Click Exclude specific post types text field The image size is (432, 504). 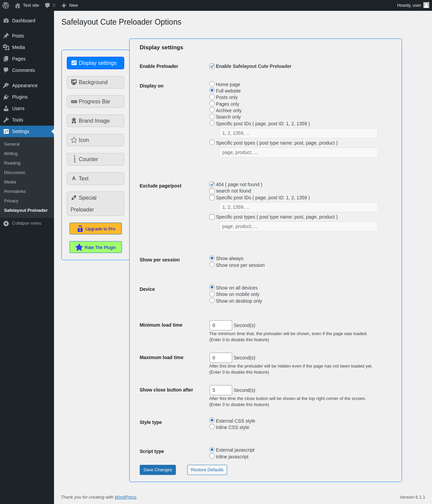pyautogui.click(x=298, y=226)
